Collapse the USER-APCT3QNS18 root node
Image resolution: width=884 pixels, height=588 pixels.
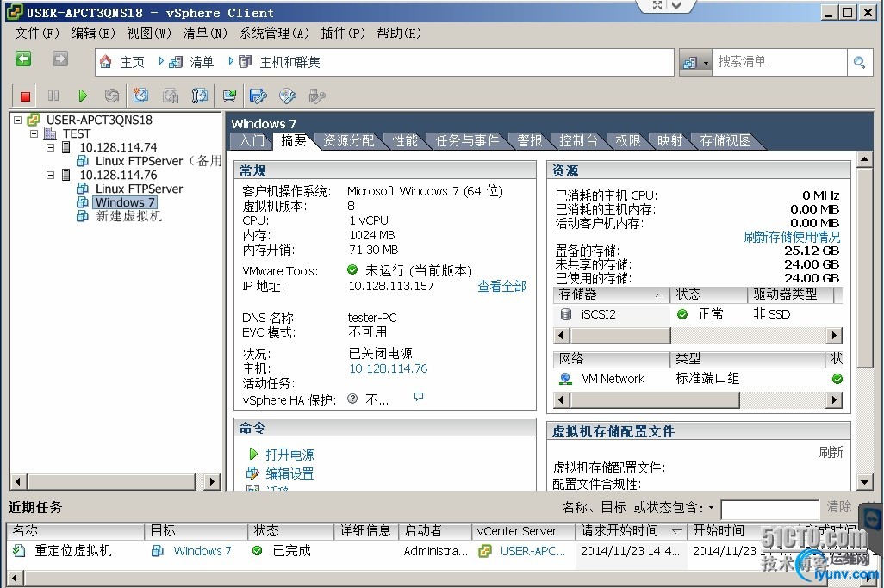point(18,120)
